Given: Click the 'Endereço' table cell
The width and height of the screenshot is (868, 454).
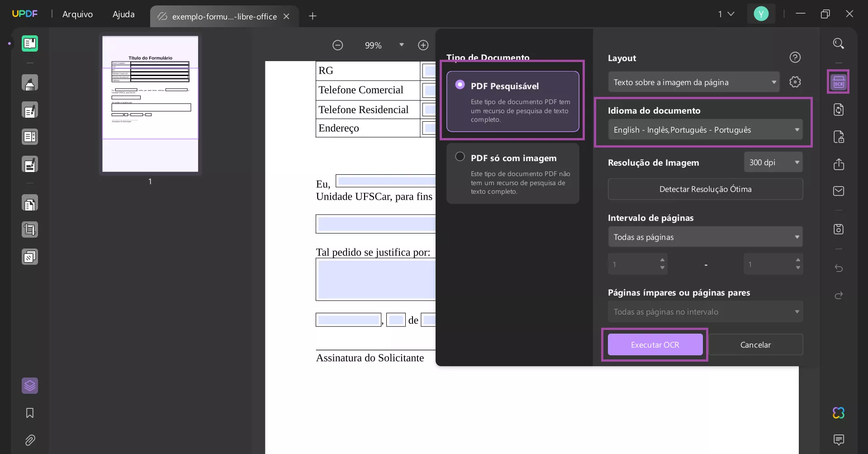Looking at the screenshot, I should click(368, 128).
